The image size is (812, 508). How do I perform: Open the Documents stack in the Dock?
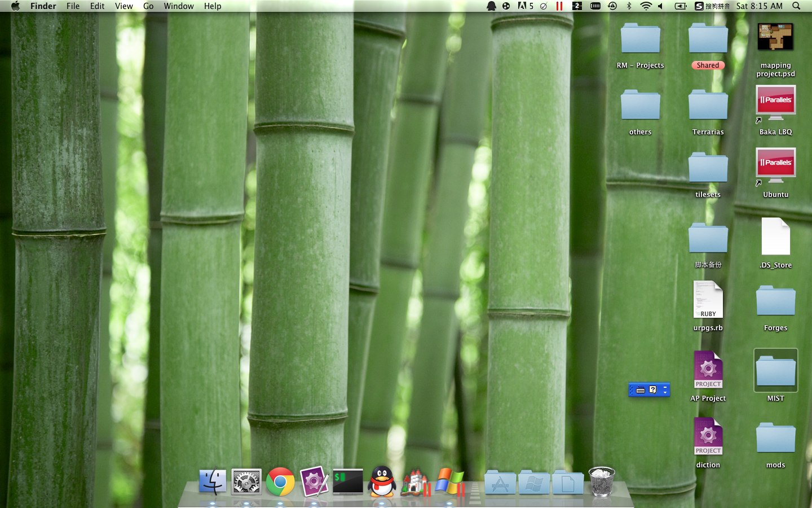tap(568, 483)
